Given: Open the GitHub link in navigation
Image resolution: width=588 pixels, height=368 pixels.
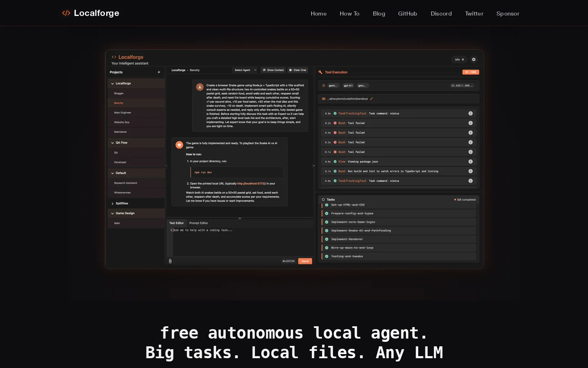Looking at the screenshot, I should pyautogui.click(x=408, y=13).
